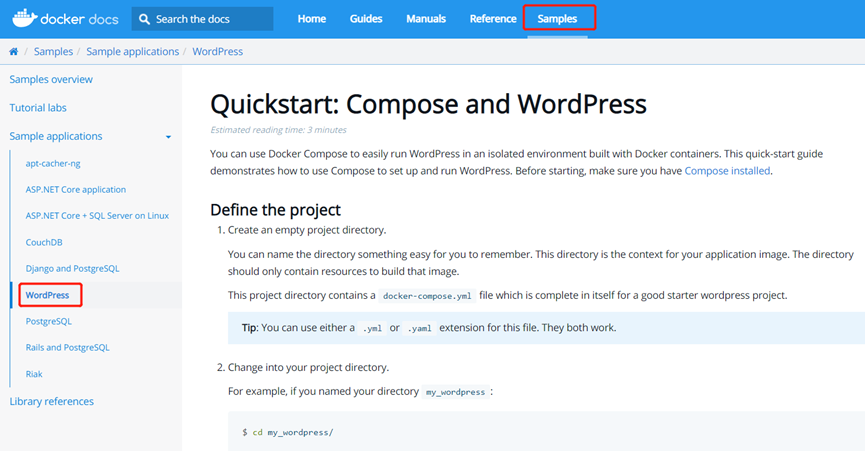The width and height of the screenshot is (865, 451).
Task: Click the my_wordpress inline code
Action: tap(455, 392)
